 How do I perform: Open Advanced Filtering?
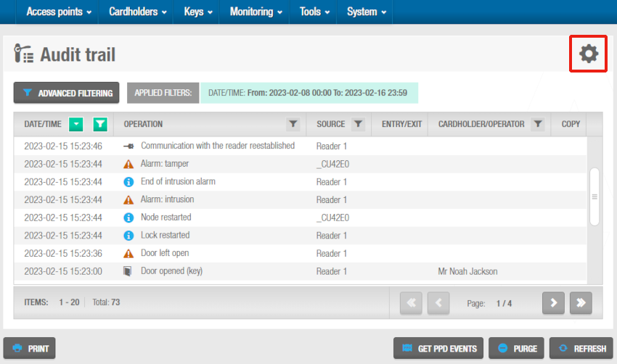(67, 93)
